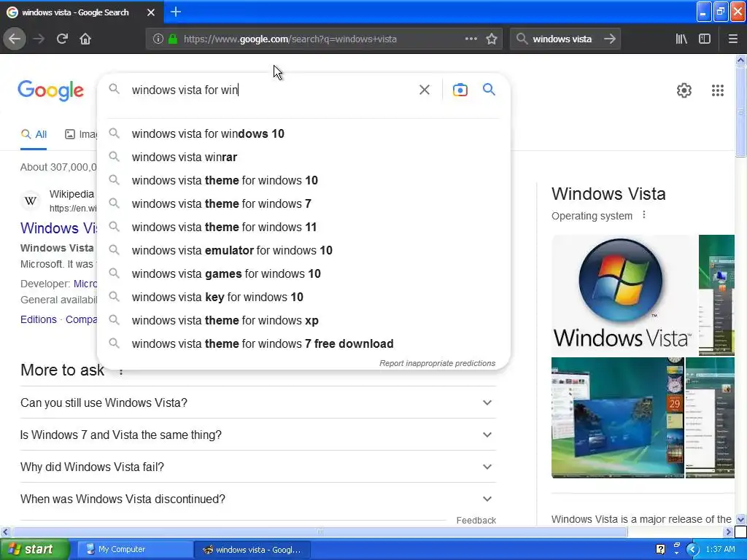Click the 1:37 AM taskbar clock
This screenshot has height=560, width=747.
click(720, 549)
